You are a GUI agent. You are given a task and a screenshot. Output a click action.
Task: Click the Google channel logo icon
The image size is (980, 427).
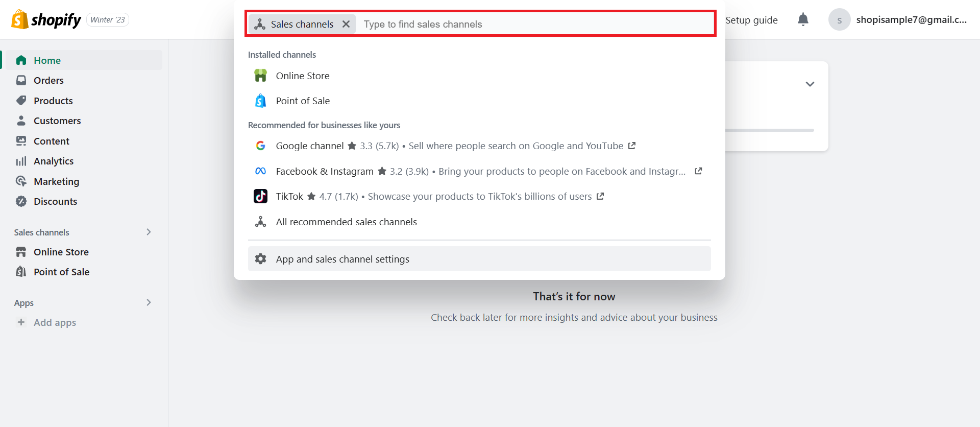point(260,146)
